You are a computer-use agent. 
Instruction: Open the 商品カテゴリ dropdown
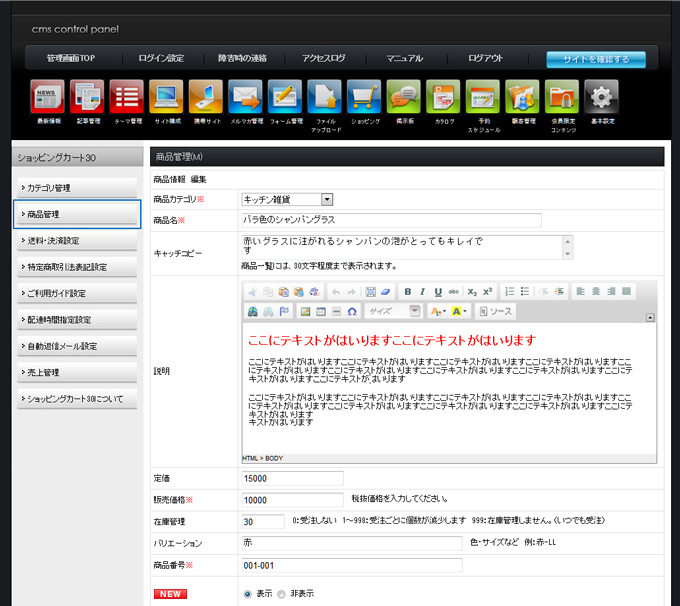click(x=287, y=200)
